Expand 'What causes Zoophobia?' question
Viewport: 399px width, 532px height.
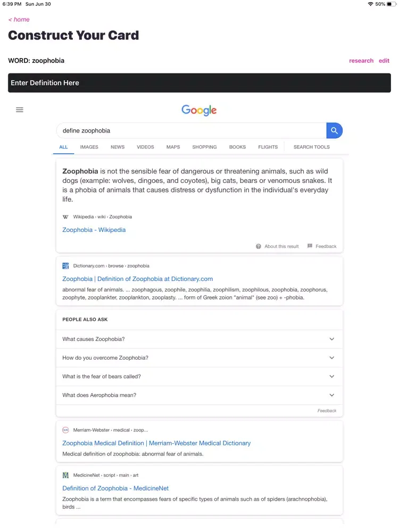[199, 339]
